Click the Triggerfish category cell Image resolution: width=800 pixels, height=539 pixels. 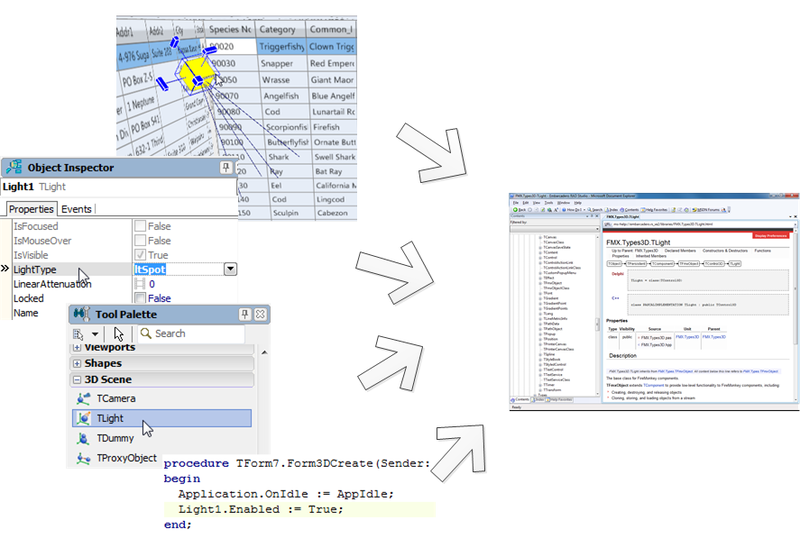(281, 46)
